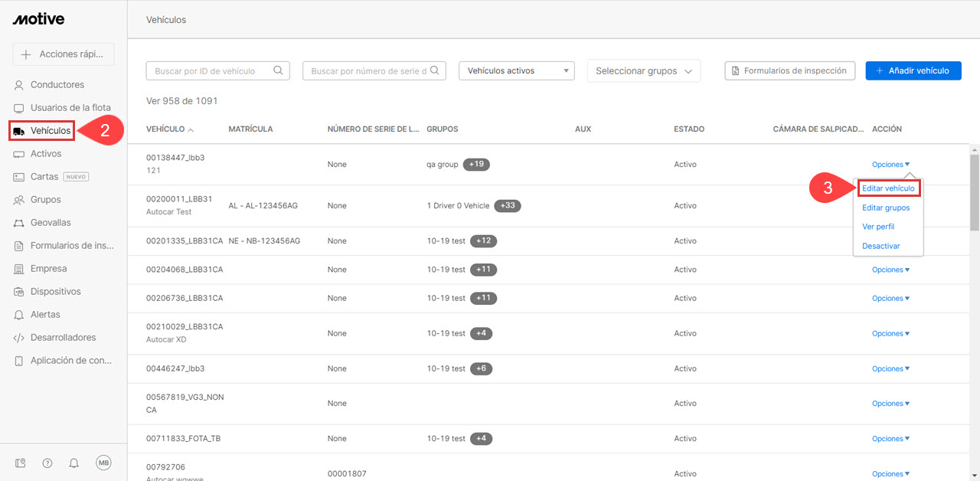Open Opciones for vehicle 00446247_lbb3

click(x=890, y=368)
